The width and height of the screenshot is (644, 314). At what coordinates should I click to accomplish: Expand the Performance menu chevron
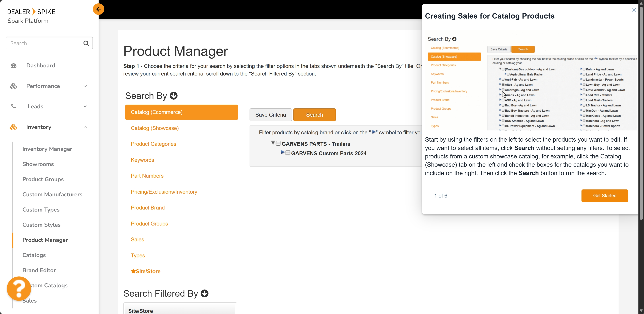tap(85, 86)
